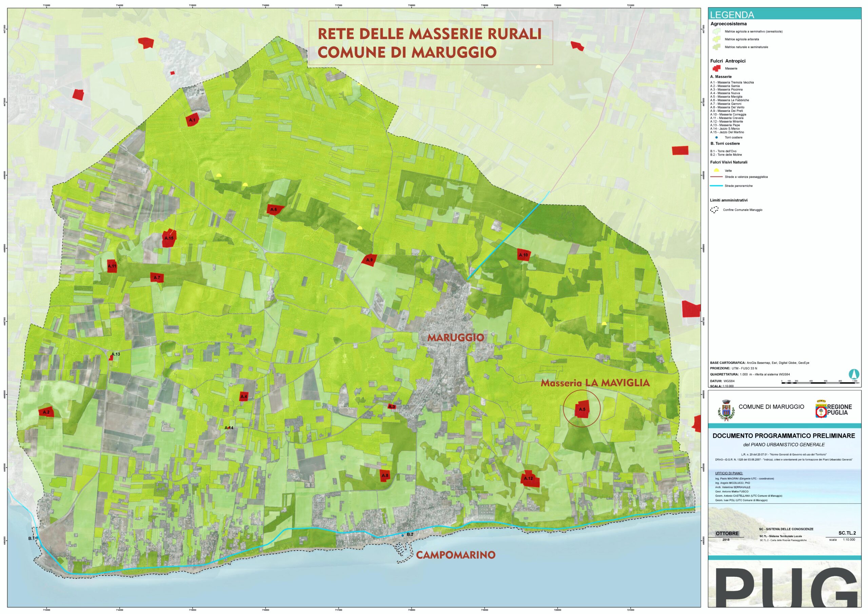Click the 'Ing. Paolo MAGRINI' name line
Image resolution: width=868 pixels, height=614 pixels.
tap(744, 479)
